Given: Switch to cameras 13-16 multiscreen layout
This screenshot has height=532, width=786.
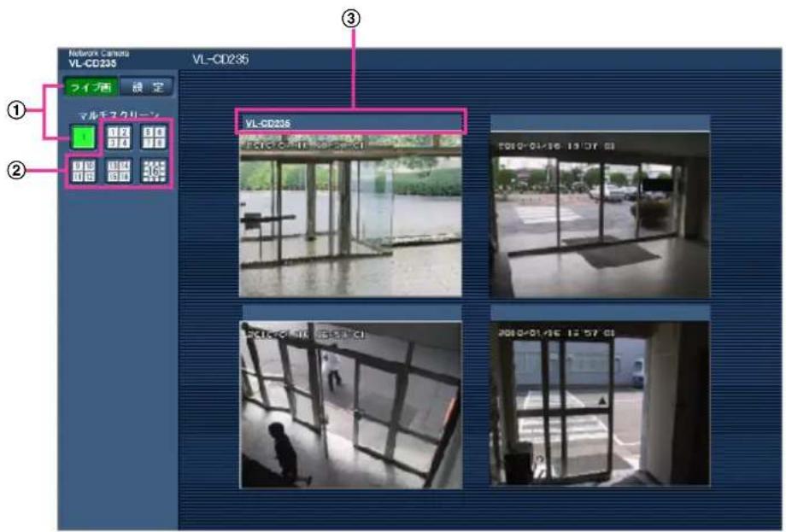Looking at the screenshot, I should (119, 171).
